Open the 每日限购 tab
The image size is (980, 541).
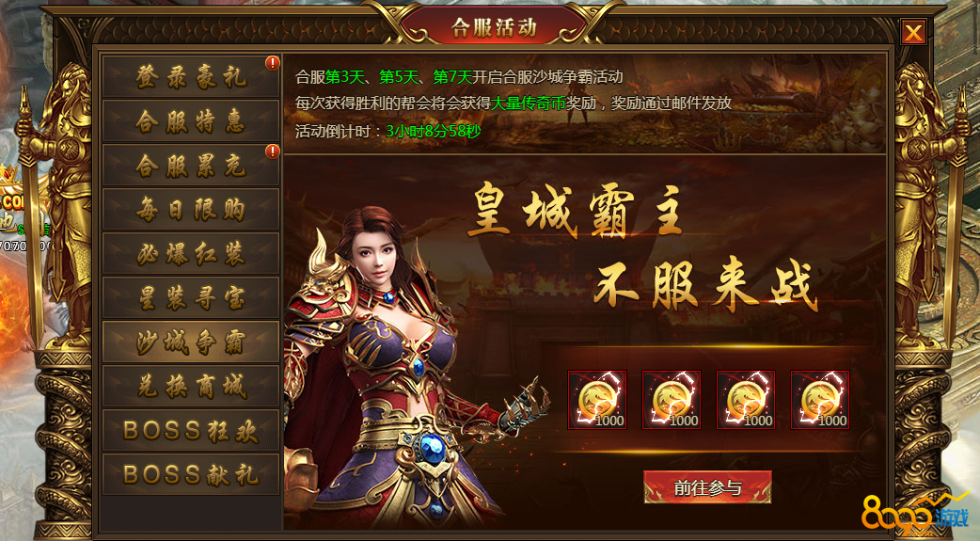pyautogui.click(x=191, y=210)
